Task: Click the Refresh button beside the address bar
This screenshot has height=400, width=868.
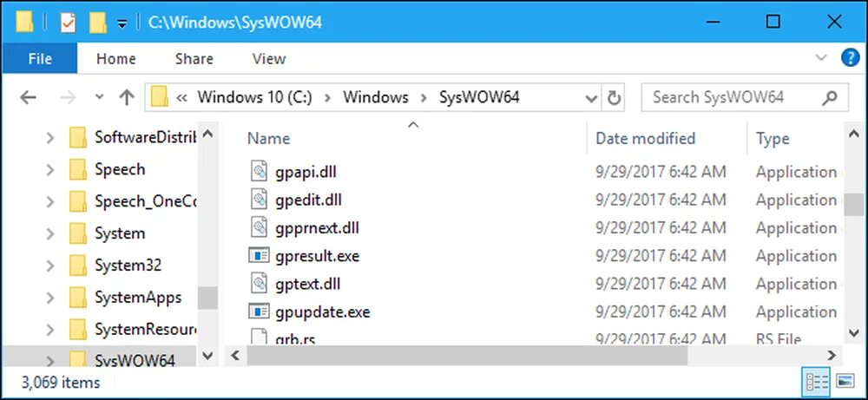Action: coord(614,97)
